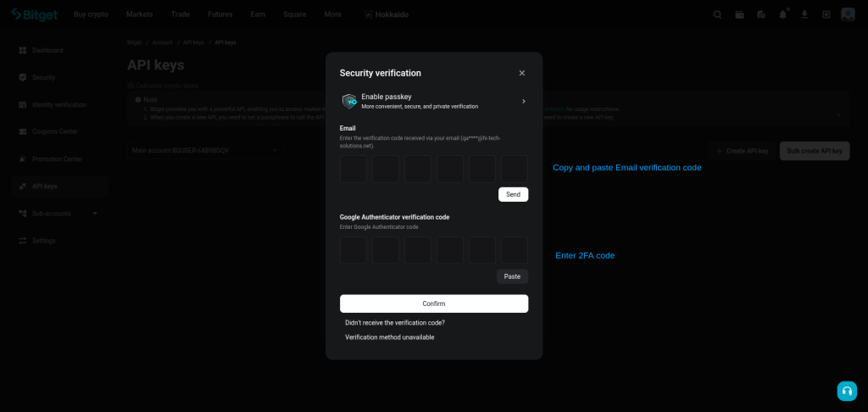Viewport: 868px width, 412px height.
Task: Open the wallet assets icon
Action: tap(739, 14)
